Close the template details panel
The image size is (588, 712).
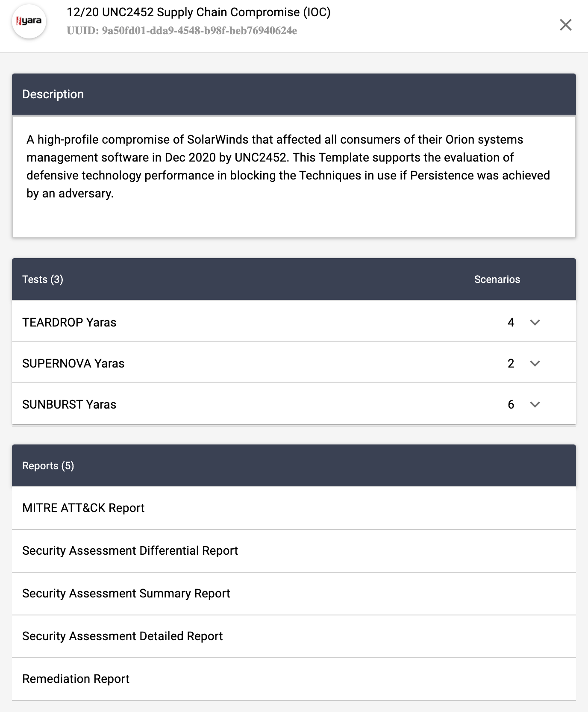click(565, 25)
